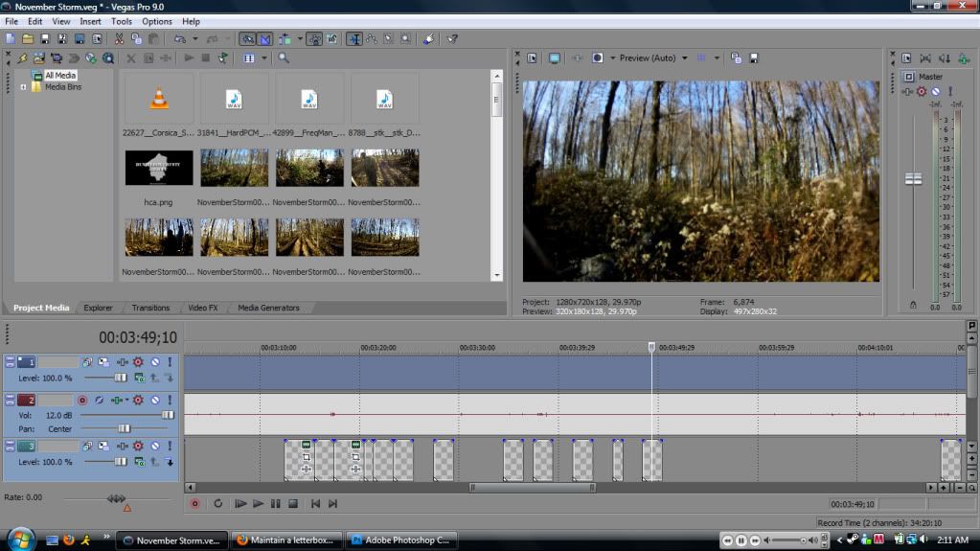Toggle Lock Envelopes to Events button
The height and width of the screenshot is (551, 980).
[x=314, y=38]
